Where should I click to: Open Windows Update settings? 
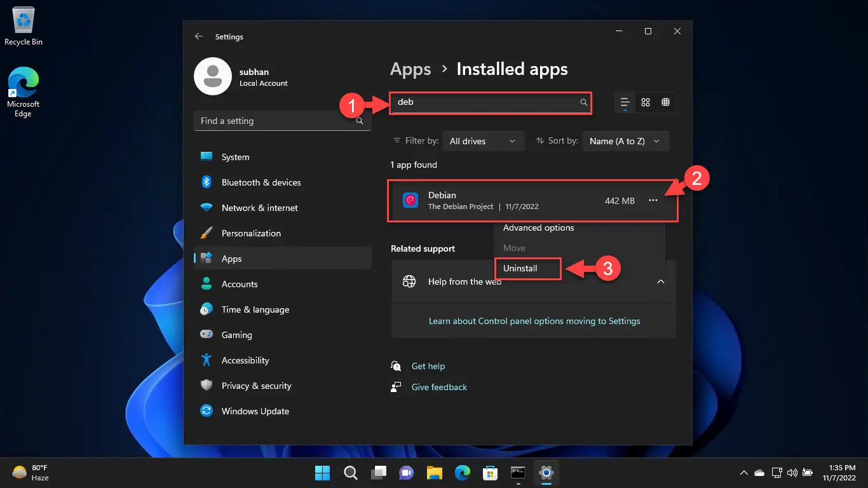(x=283, y=411)
